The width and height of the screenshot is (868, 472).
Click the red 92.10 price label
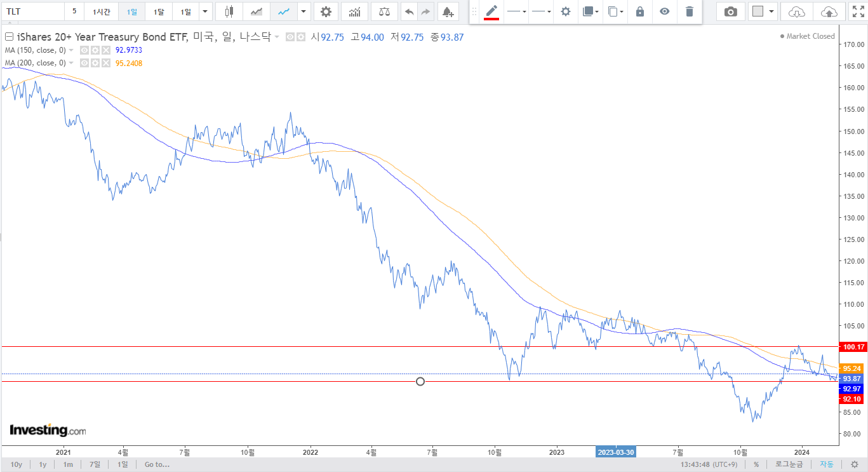[851, 399]
